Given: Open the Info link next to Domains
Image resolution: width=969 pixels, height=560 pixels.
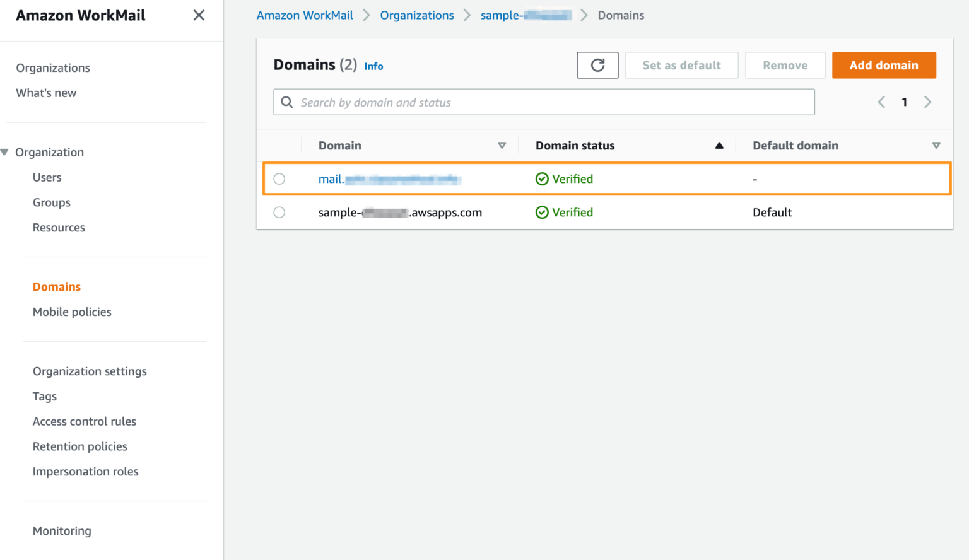Looking at the screenshot, I should [x=373, y=66].
